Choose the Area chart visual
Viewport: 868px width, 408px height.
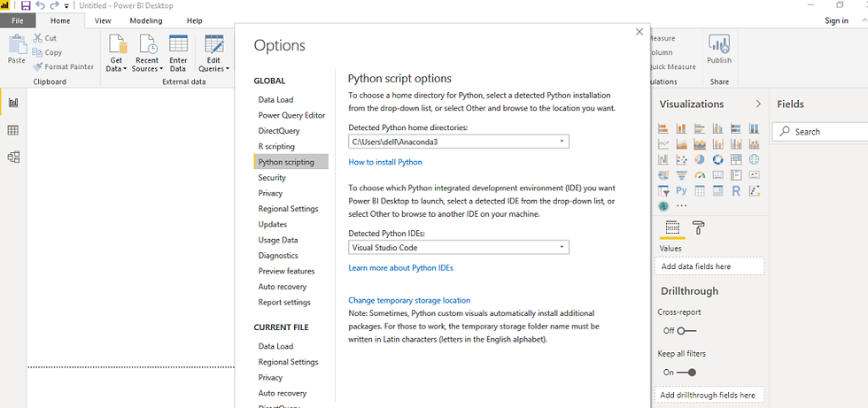tap(681, 143)
